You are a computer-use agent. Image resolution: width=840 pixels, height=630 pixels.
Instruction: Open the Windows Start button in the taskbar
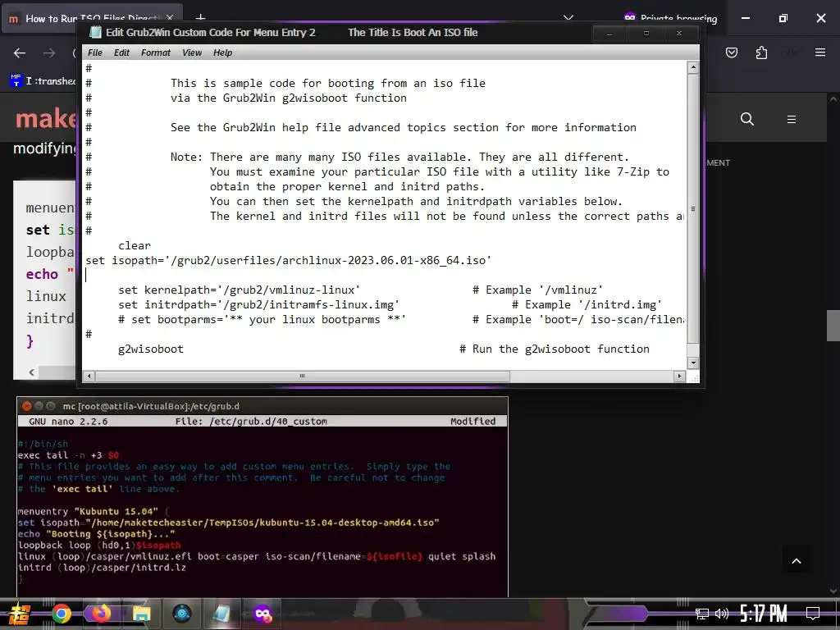19,614
